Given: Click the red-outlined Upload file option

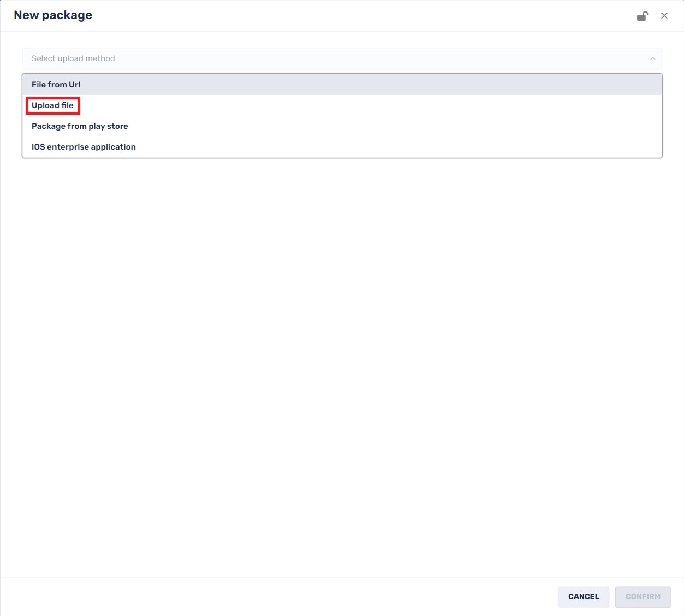Looking at the screenshot, I should click(x=52, y=105).
